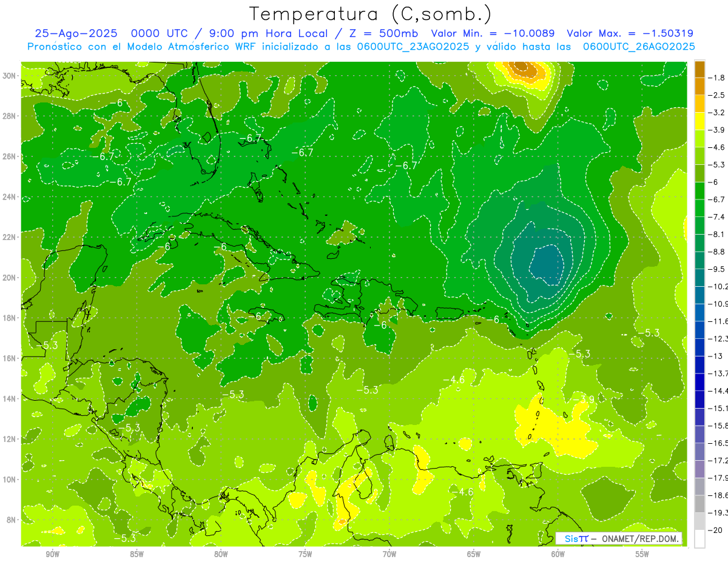The width and height of the screenshot is (728, 562).
Task: Click the teal colorbar swatch between -9.5 and -10.2
Action: click(699, 278)
